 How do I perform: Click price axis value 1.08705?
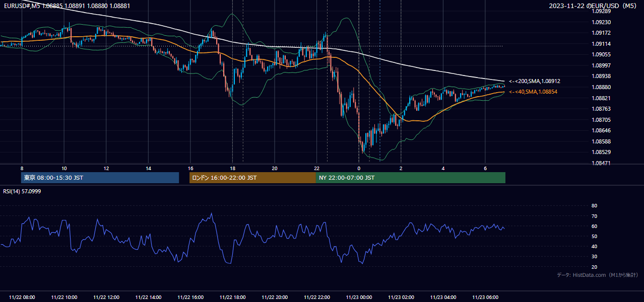(x=601, y=120)
